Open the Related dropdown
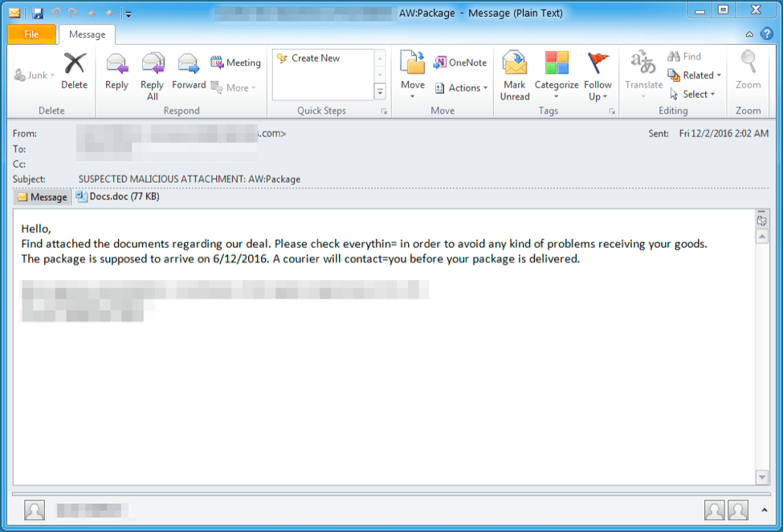783x532 pixels. tap(695, 75)
